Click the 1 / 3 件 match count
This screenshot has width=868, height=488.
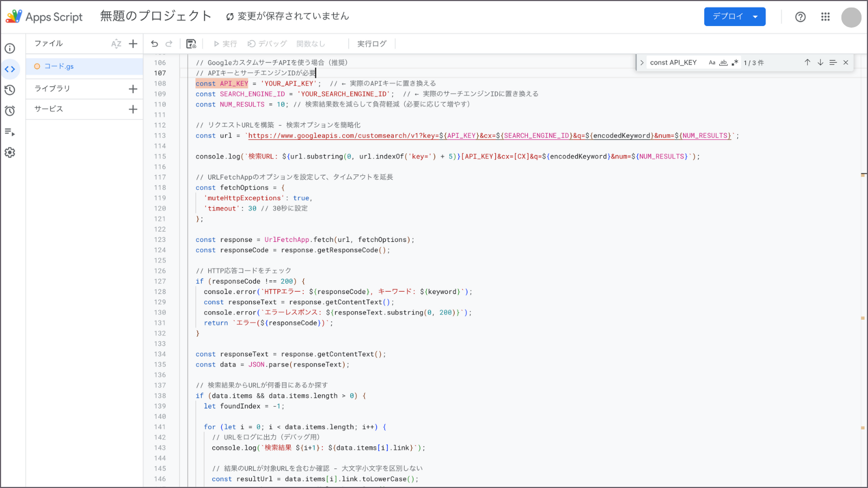pos(754,63)
